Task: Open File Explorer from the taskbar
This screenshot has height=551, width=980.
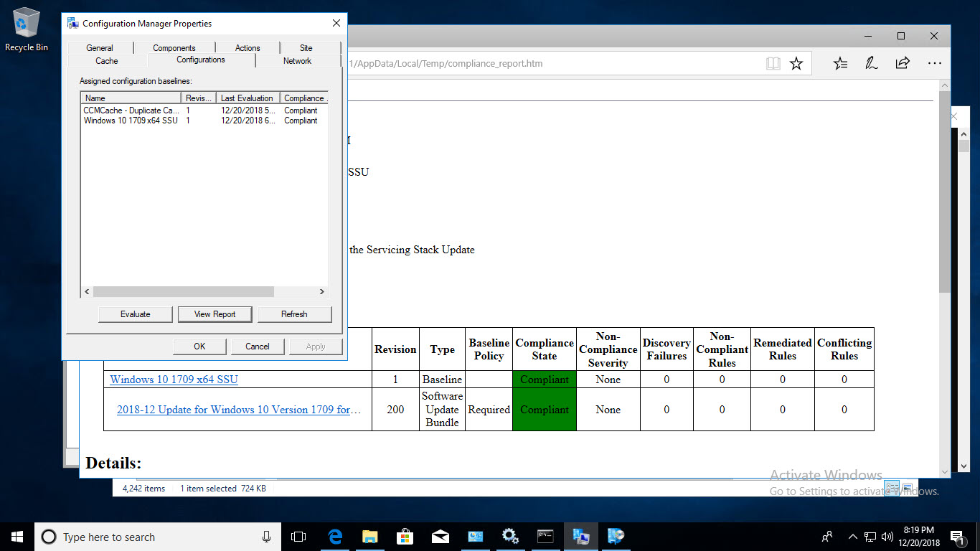Action: click(369, 537)
